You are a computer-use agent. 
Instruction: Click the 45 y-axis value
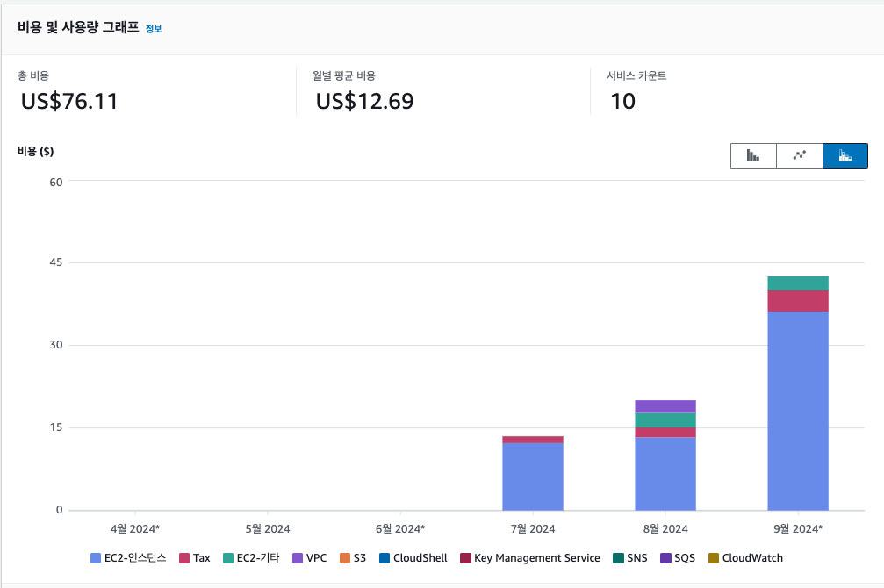pos(56,262)
